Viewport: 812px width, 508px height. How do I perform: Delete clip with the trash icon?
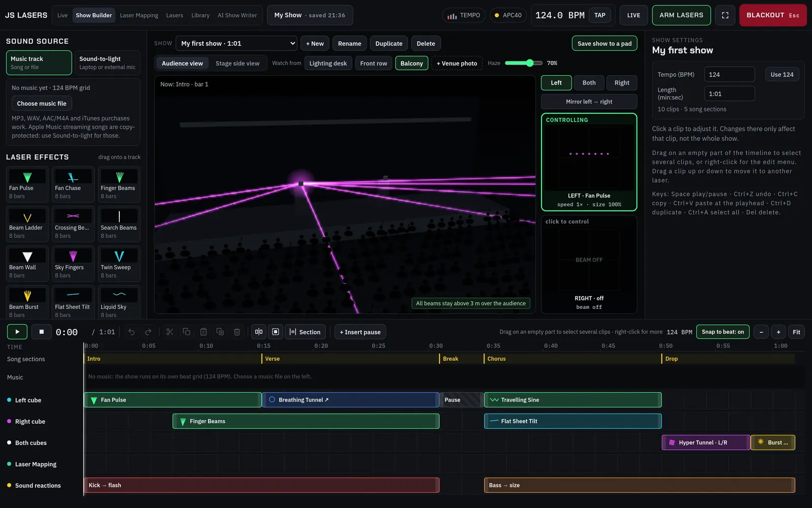236,332
